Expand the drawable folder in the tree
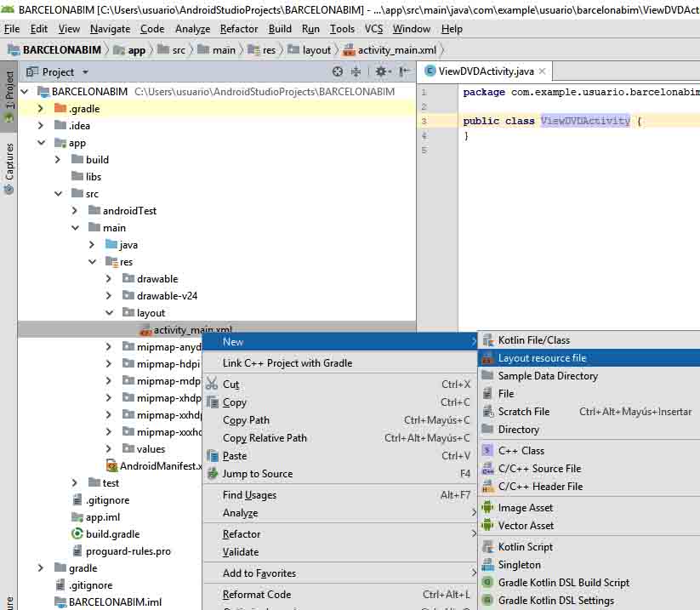The width and height of the screenshot is (700, 610). click(x=109, y=279)
